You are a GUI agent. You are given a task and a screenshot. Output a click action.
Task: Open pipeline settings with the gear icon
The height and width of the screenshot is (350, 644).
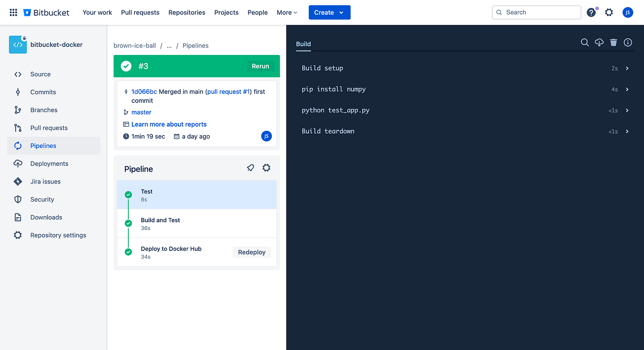[x=266, y=167]
